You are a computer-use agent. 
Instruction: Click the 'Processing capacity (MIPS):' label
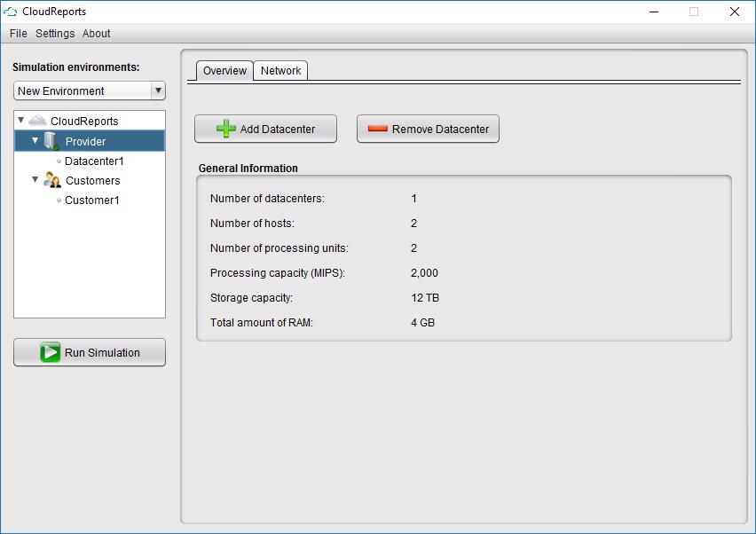click(x=277, y=273)
